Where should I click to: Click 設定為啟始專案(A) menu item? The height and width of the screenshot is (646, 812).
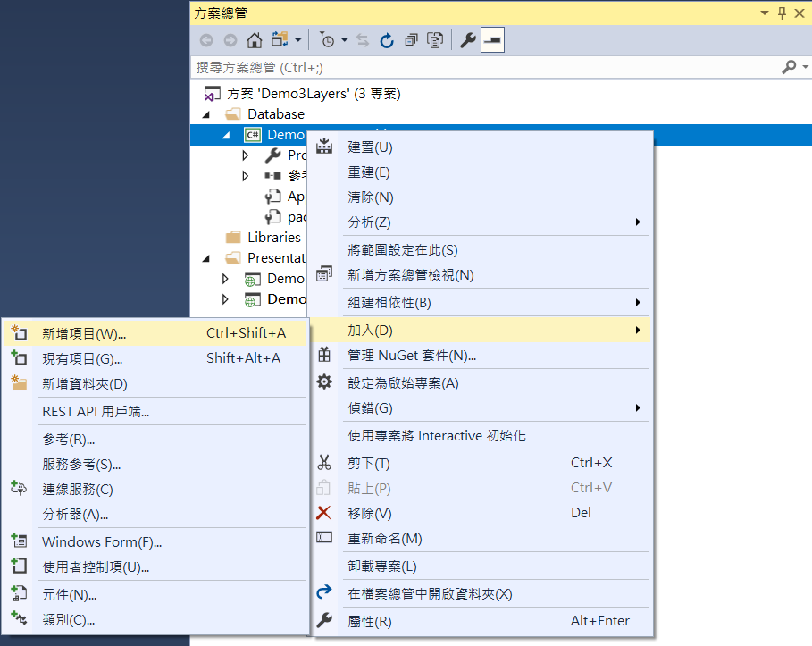tap(403, 383)
